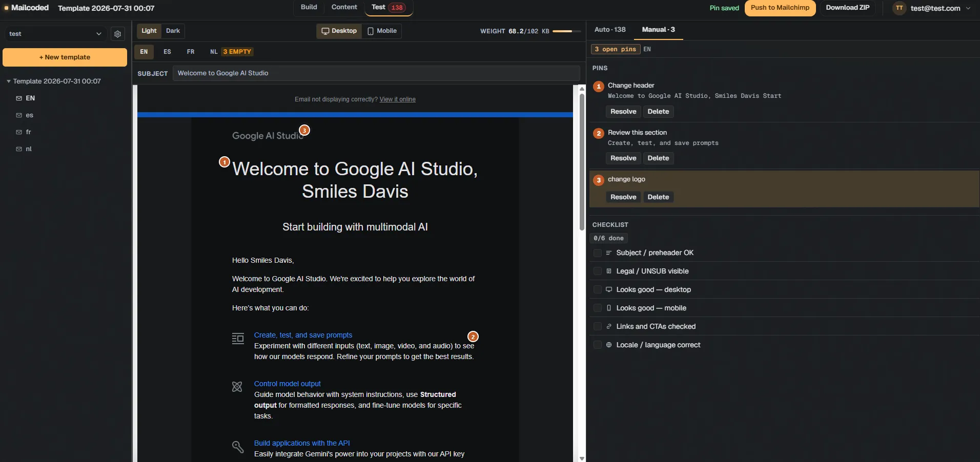980x462 pixels.
Task: Click the Mailcoded logo
Action: pyautogui.click(x=26, y=8)
